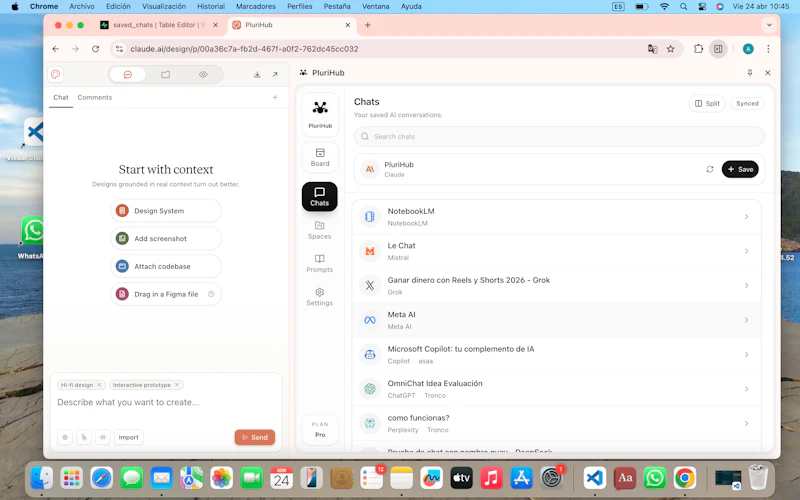Screen dimensions: 800x500
Task: Click the Send button
Action: [255, 437]
